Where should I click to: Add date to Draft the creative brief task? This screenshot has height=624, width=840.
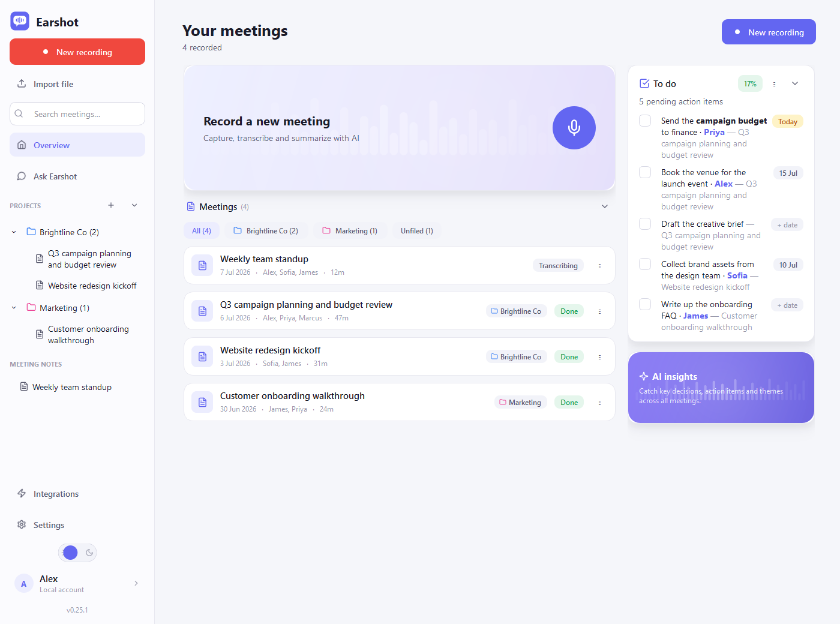pyautogui.click(x=787, y=225)
